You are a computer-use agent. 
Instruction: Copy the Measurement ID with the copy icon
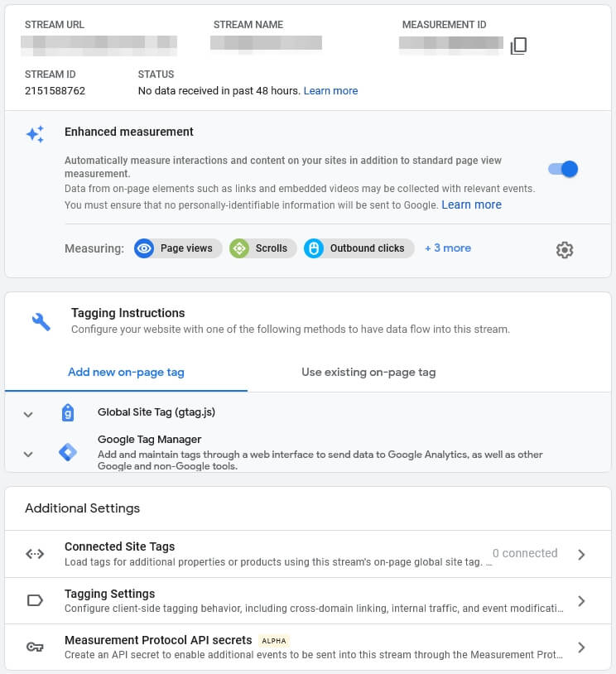coord(518,46)
